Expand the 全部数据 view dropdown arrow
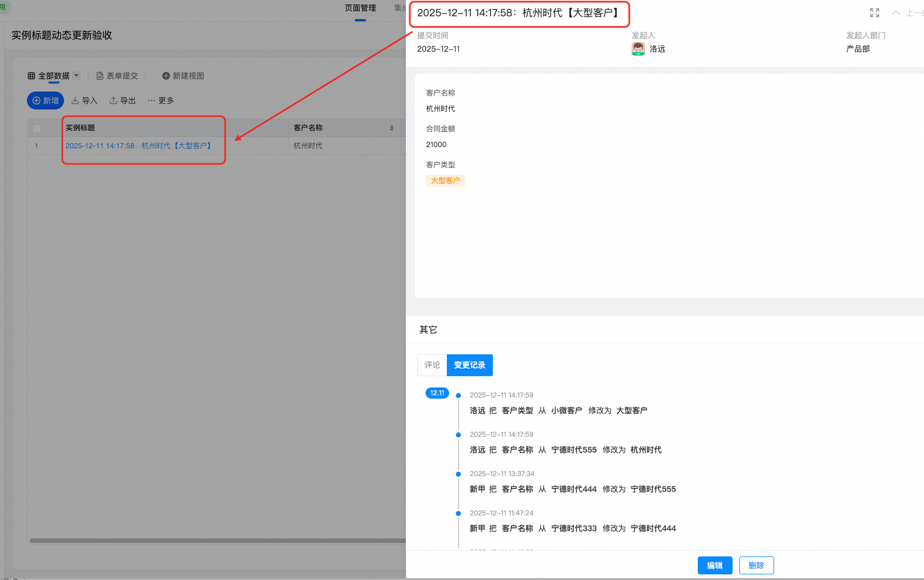This screenshot has height=580, width=924. tap(77, 76)
